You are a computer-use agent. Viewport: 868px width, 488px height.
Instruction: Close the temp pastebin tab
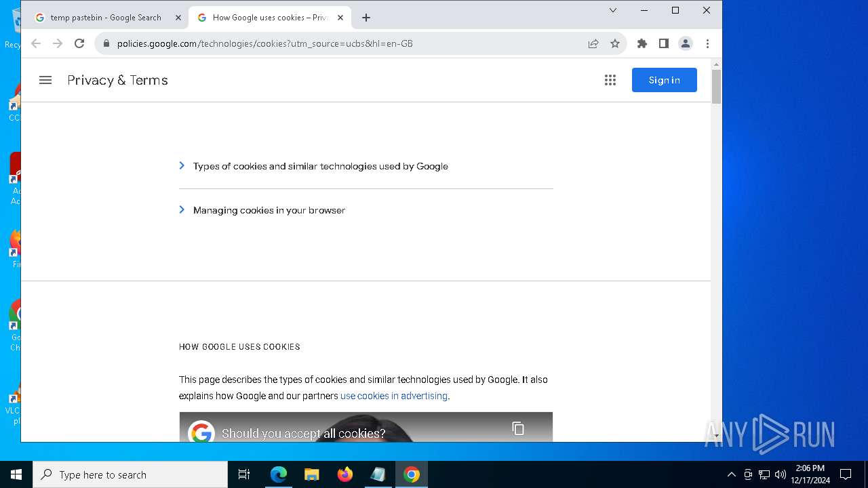[178, 18]
